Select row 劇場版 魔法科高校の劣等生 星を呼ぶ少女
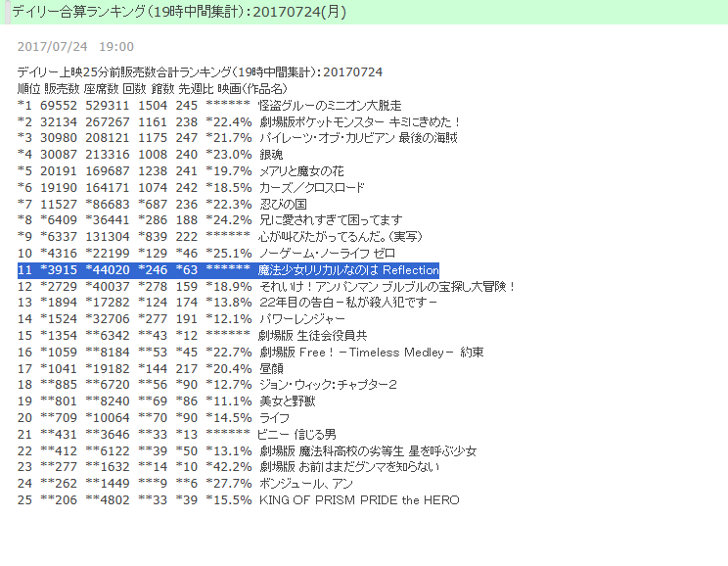 tap(247, 450)
